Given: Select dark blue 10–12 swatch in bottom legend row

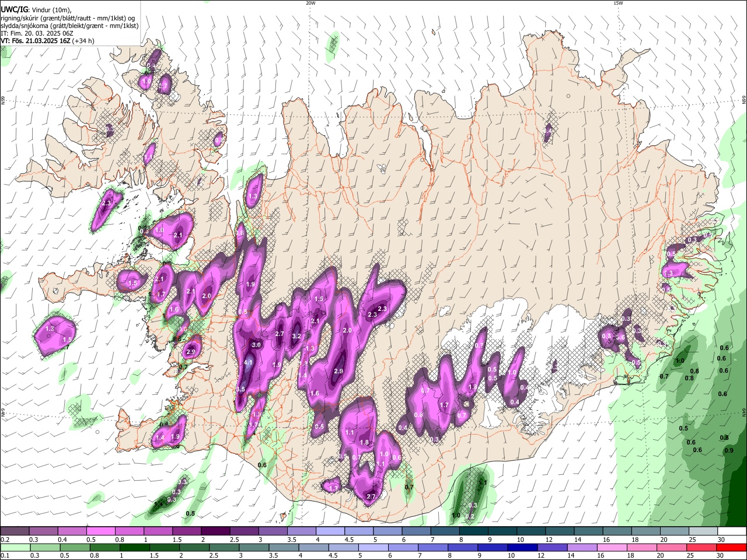Looking at the screenshot, I should (x=522, y=547).
